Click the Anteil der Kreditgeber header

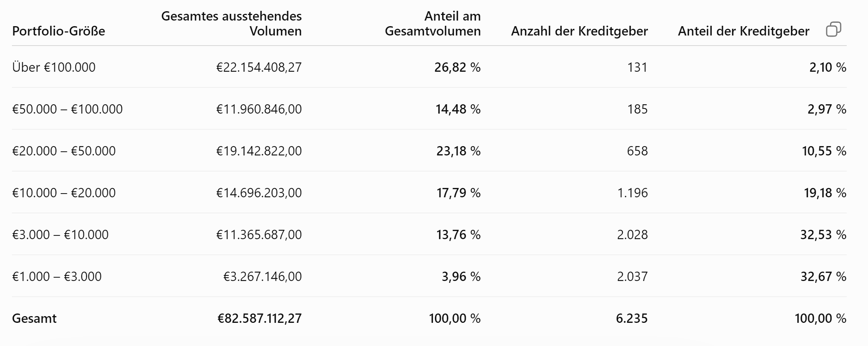tap(744, 31)
